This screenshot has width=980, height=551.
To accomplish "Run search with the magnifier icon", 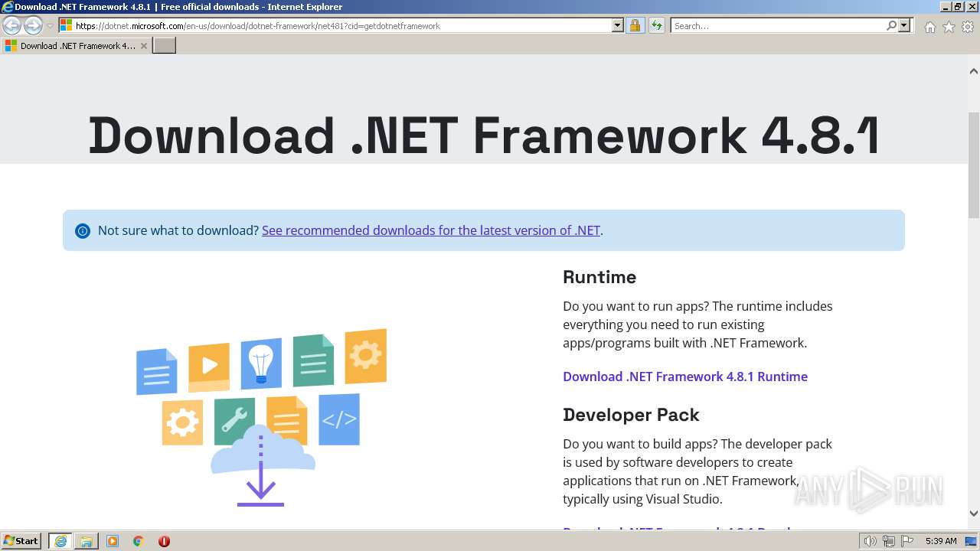I will point(891,26).
